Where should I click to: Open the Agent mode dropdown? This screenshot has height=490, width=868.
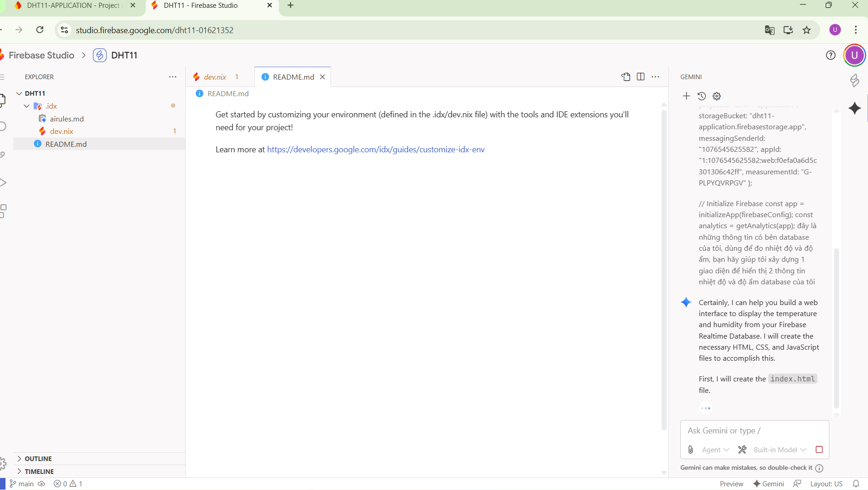tap(715, 450)
